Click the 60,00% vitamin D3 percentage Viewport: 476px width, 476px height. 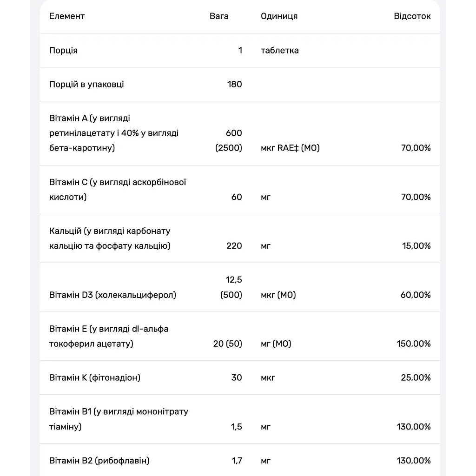[415, 295]
